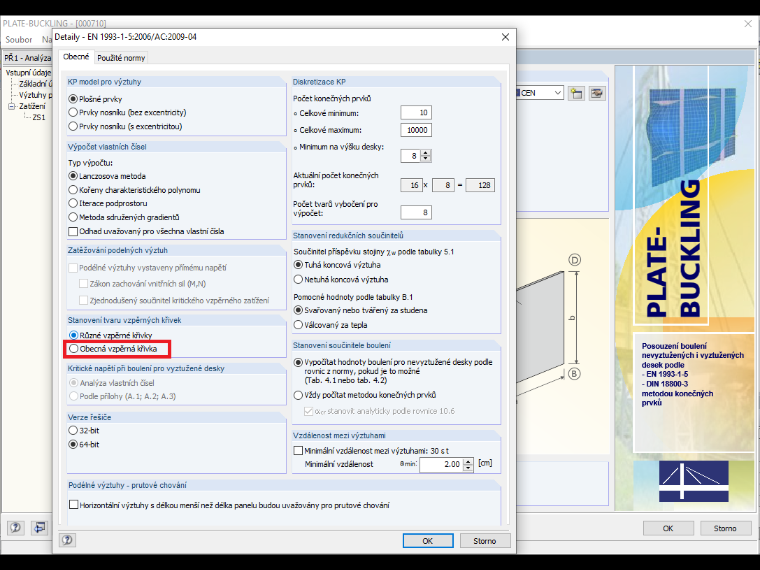
Task: Click OK in the main PLATE-BUCKLING window
Action: (x=668, y=528)
